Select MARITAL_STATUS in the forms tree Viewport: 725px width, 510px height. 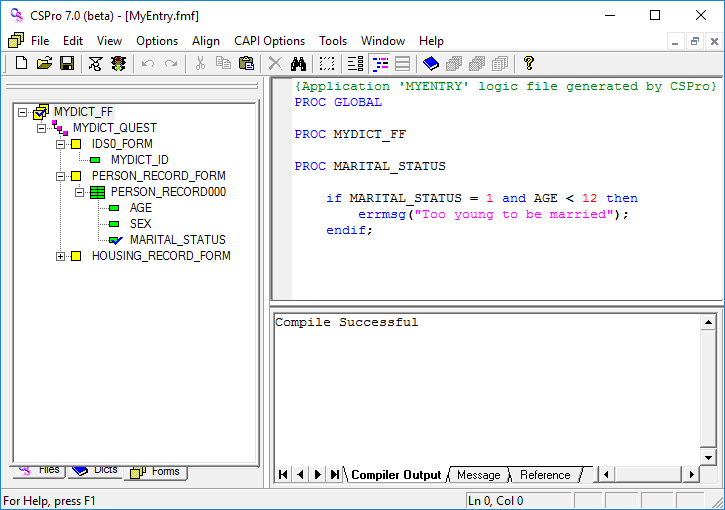(177, 240)
